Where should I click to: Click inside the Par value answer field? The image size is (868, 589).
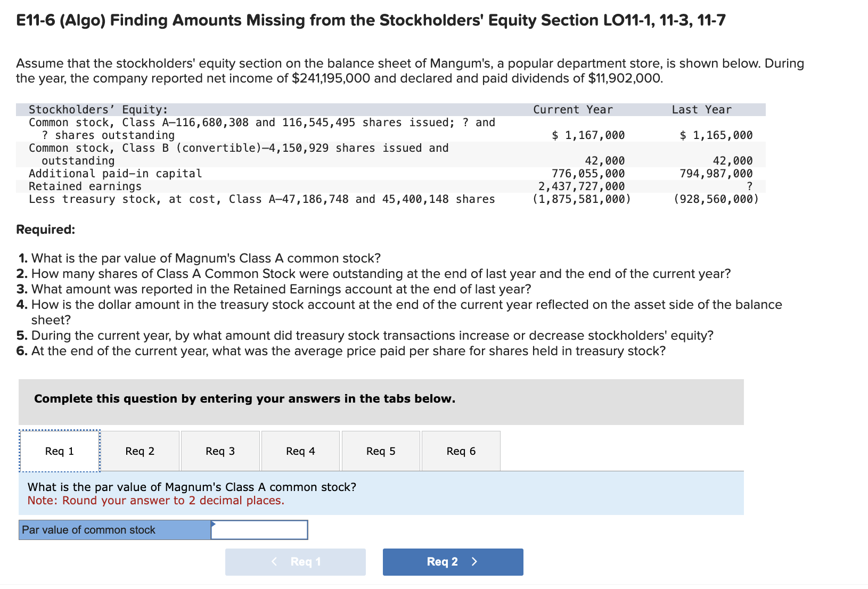coord(259,530)
